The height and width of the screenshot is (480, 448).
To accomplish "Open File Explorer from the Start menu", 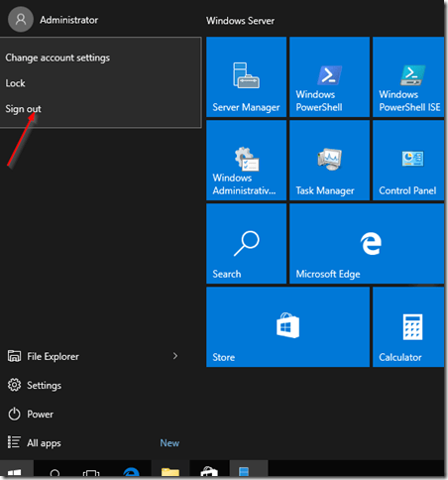I will click(x=53, y=356).
